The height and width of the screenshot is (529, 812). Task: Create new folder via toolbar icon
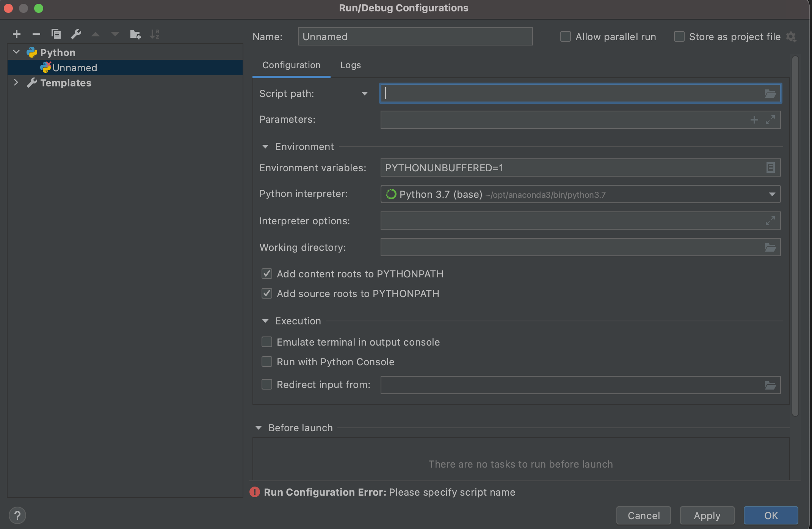pyautogui.click(x=135, y=34)
